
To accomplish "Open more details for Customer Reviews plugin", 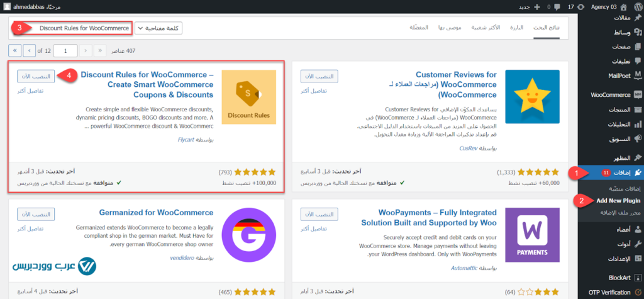I will 320,91.
